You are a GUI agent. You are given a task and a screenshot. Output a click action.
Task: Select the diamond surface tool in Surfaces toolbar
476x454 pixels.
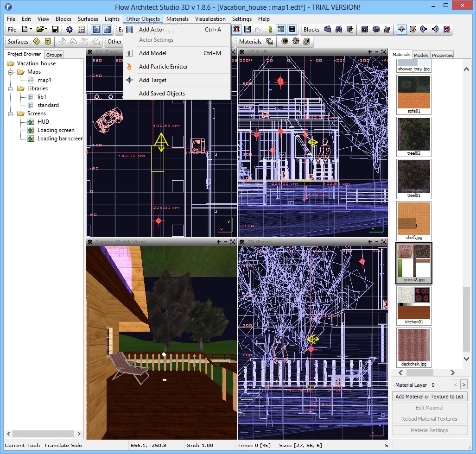pos(37,41)
